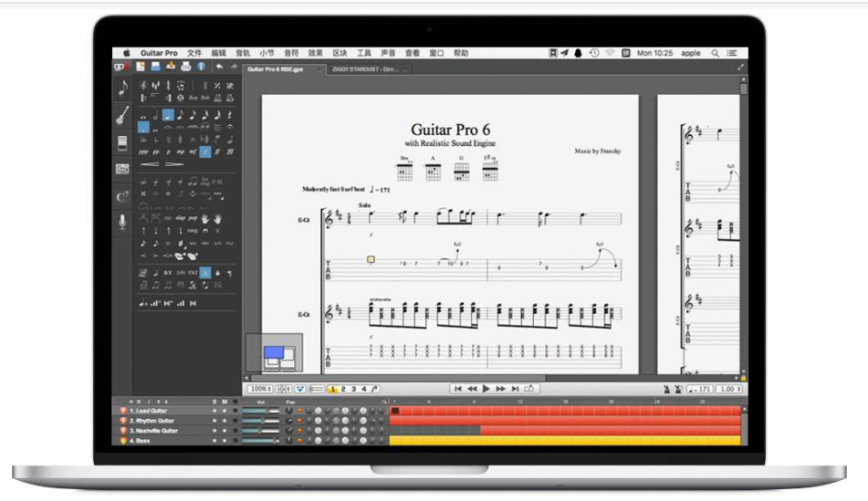The width and height of the screenshot is (868, 501).
Task: Apply the slap effect
Action: click(x=181, y=219)
